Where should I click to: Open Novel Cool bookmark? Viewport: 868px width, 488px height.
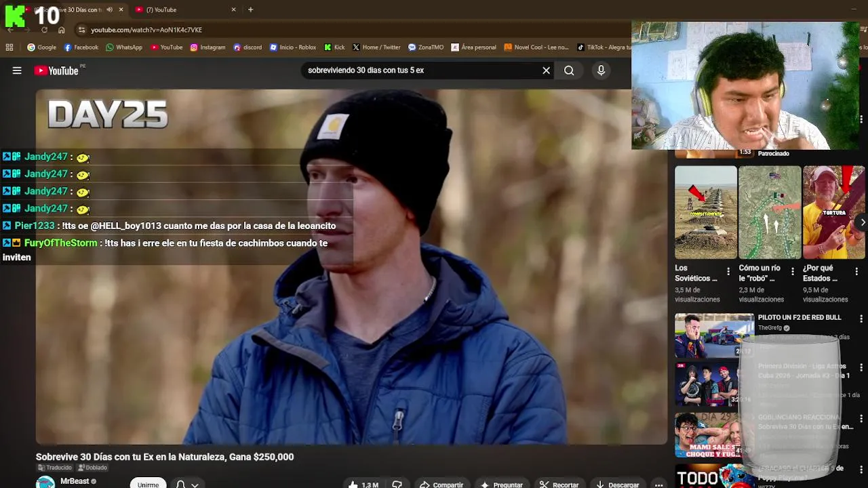[536, 47]
